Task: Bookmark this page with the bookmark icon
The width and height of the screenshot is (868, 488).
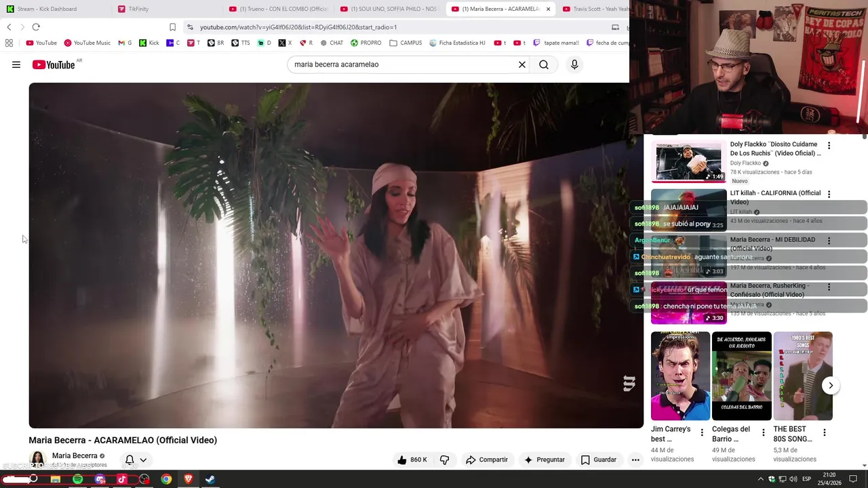Action: (x=172, y=27)
